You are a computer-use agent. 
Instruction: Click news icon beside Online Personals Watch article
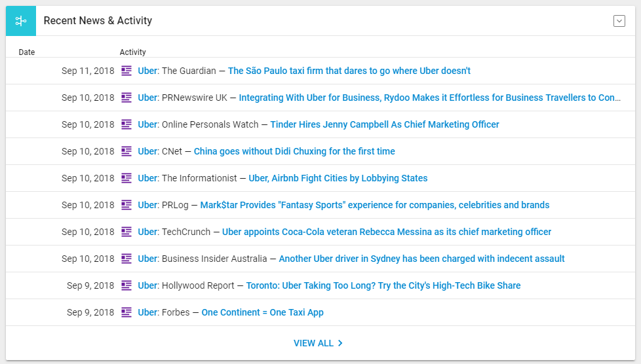coord(126,124)
